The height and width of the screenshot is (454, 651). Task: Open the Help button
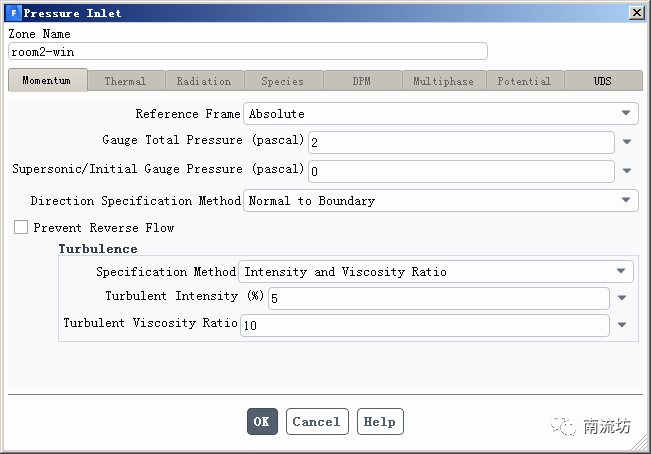(379, 422)
